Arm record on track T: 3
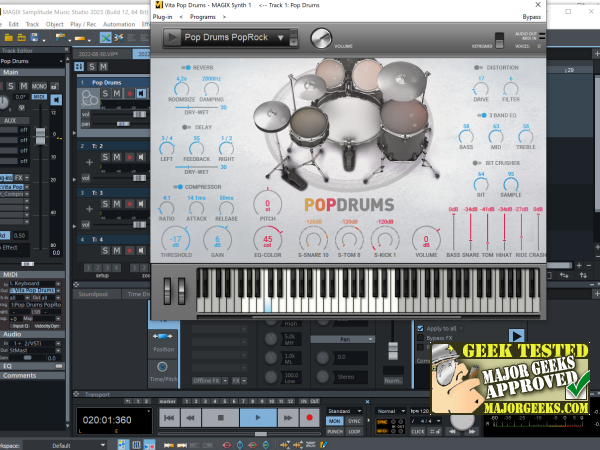This screenshot has height=450, width=600. click(129, 204)
